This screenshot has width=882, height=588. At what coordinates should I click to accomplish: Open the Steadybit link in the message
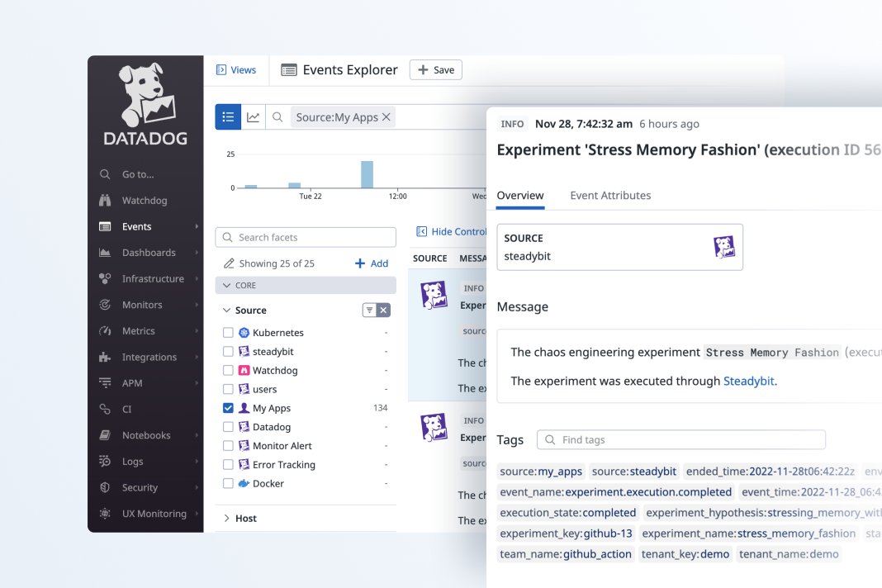749,381
